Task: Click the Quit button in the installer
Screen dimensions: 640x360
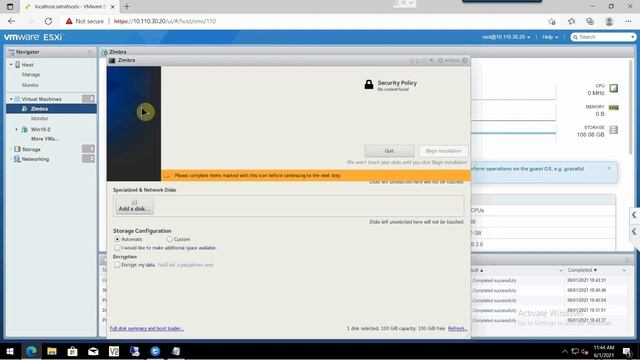Action: (389, 151)
